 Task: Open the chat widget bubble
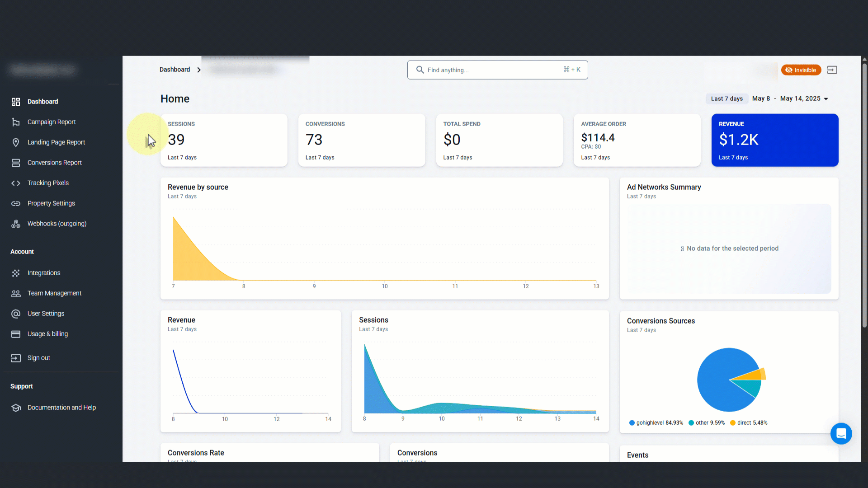(841, 434)
